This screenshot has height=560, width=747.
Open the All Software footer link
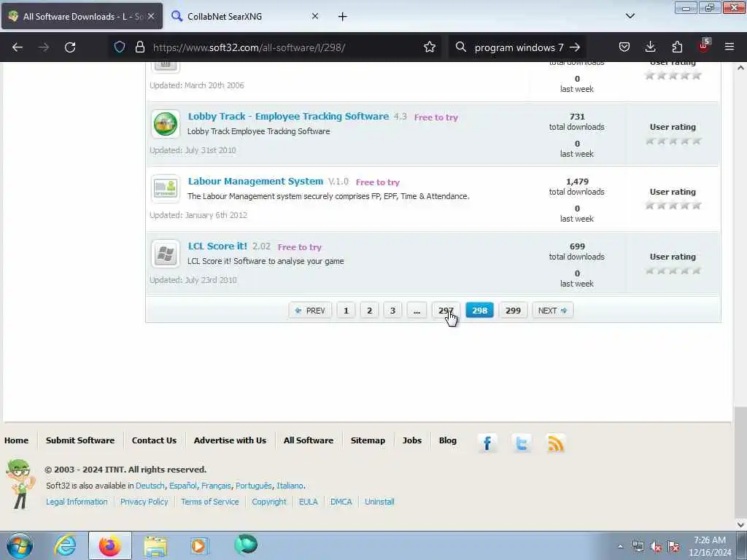pyautogui.click(x=309, y=440)
